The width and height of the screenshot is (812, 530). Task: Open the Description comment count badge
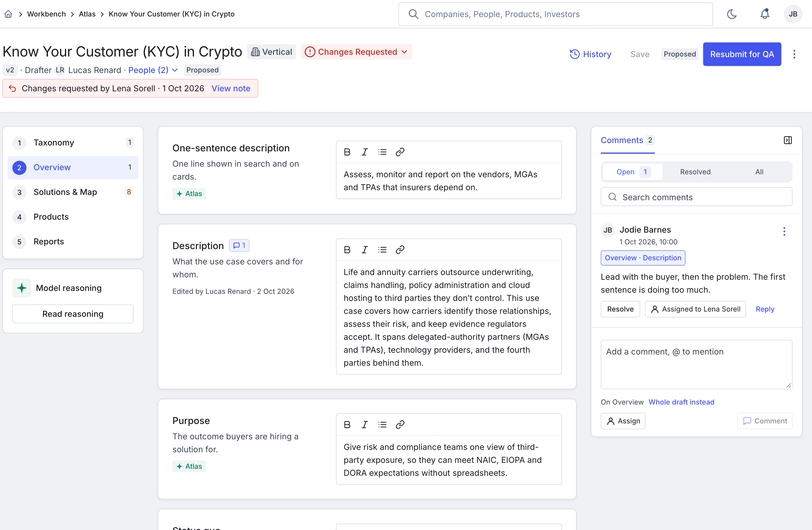tap(239, 246)
